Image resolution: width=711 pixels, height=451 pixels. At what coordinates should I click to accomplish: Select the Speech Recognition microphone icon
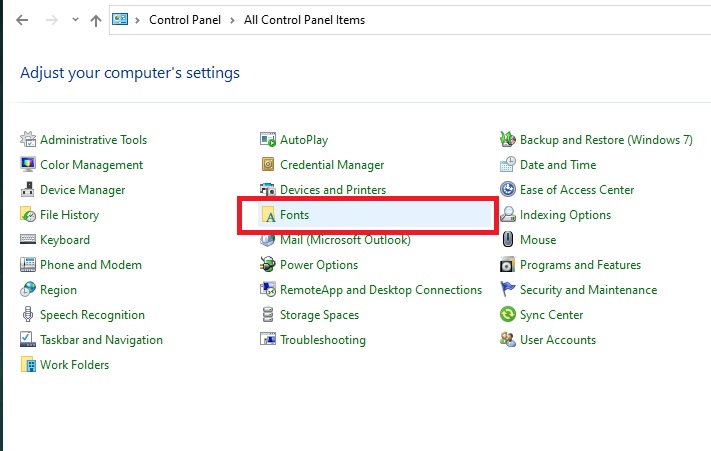28,314
